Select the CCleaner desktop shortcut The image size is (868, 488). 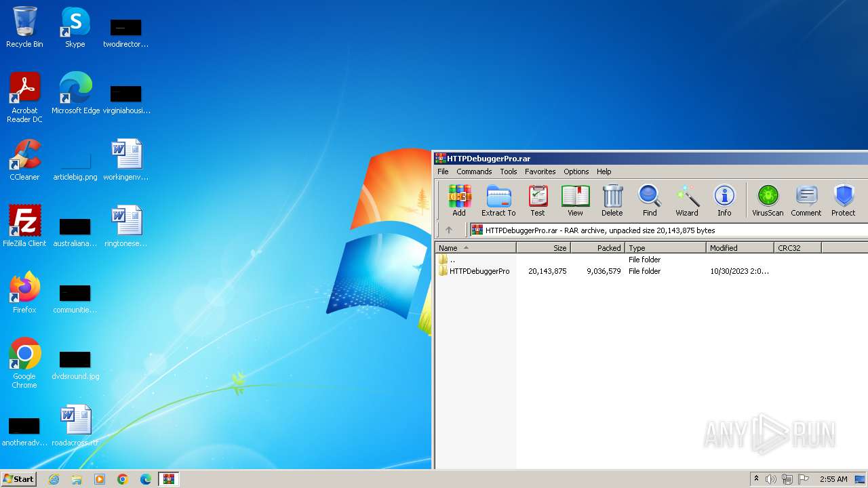[x=24, y=160]
